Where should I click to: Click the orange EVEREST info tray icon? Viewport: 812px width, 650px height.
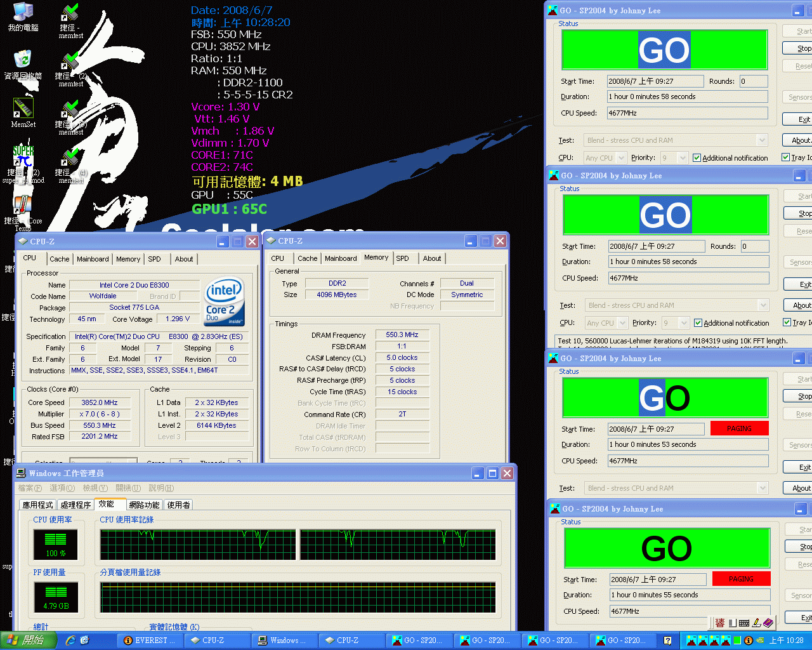coord(749,640)
